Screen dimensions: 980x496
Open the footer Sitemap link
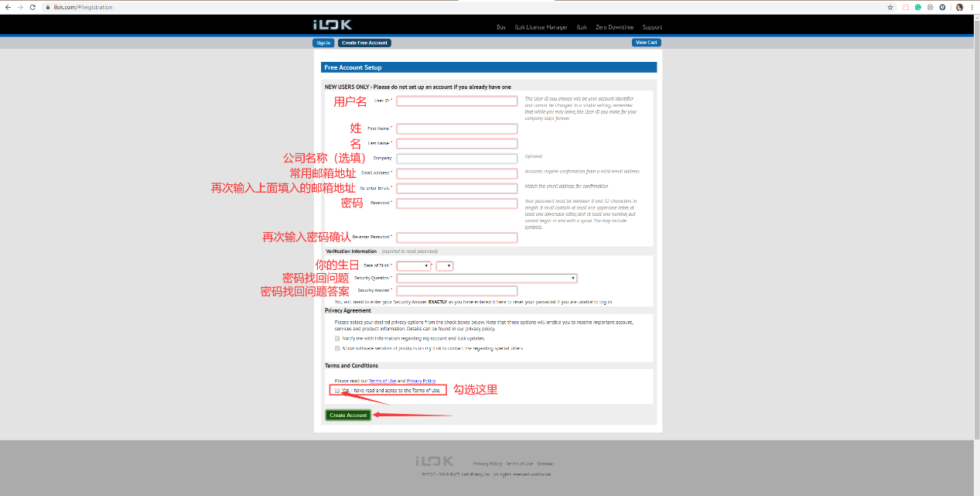[x=546, y=464]
